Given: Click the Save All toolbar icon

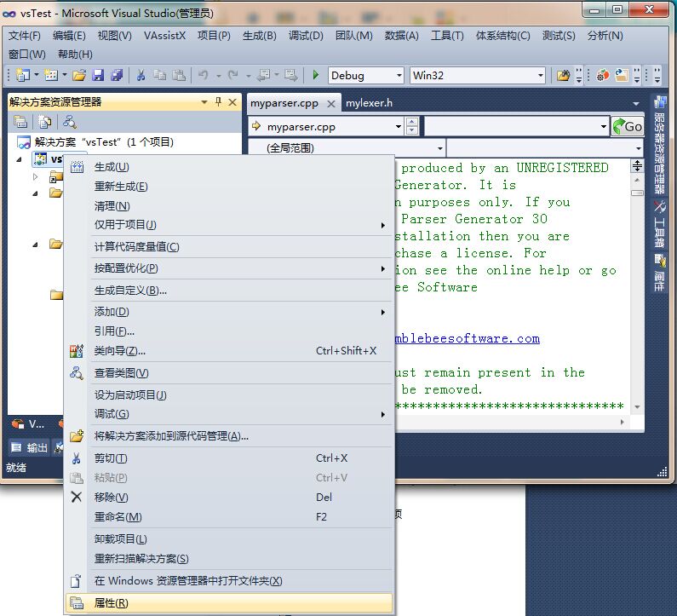Looking at the screenshot, I should pyautogui.click(x=117, y=75).
